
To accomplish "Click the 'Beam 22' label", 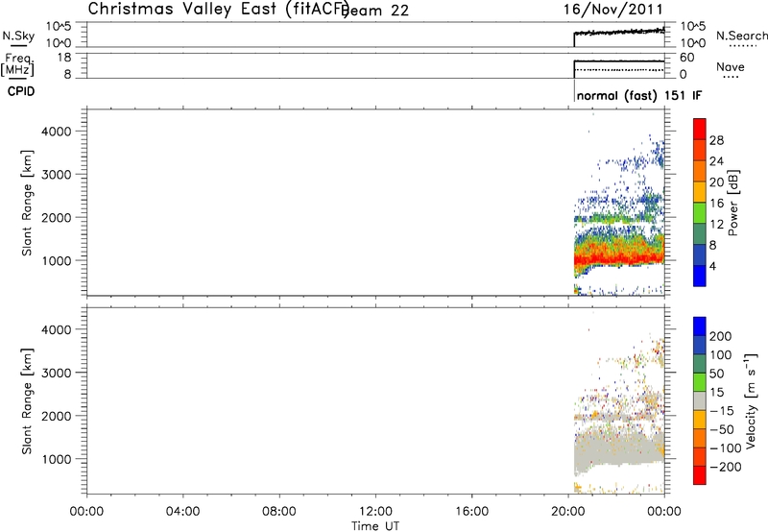I will [x=376, y=11].
